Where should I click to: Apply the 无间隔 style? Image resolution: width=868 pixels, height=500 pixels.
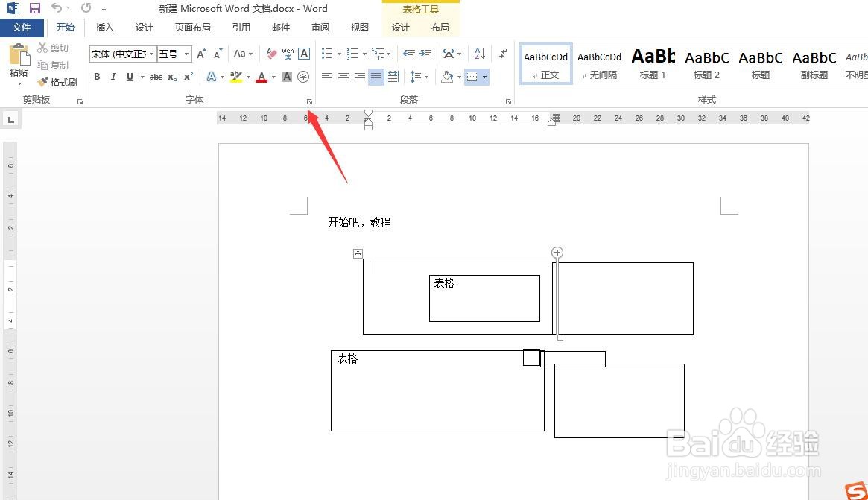pyautogui.click(x=599, y=64)
